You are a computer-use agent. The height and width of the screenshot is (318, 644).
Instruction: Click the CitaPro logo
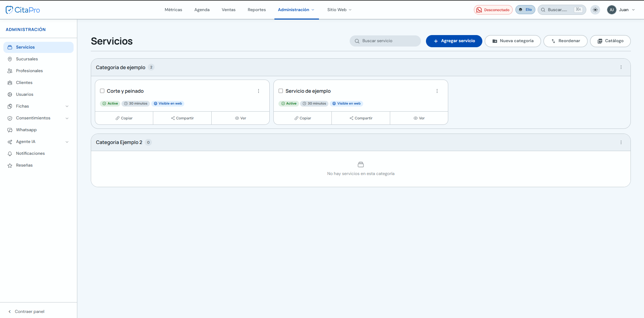tap(23, 10)
